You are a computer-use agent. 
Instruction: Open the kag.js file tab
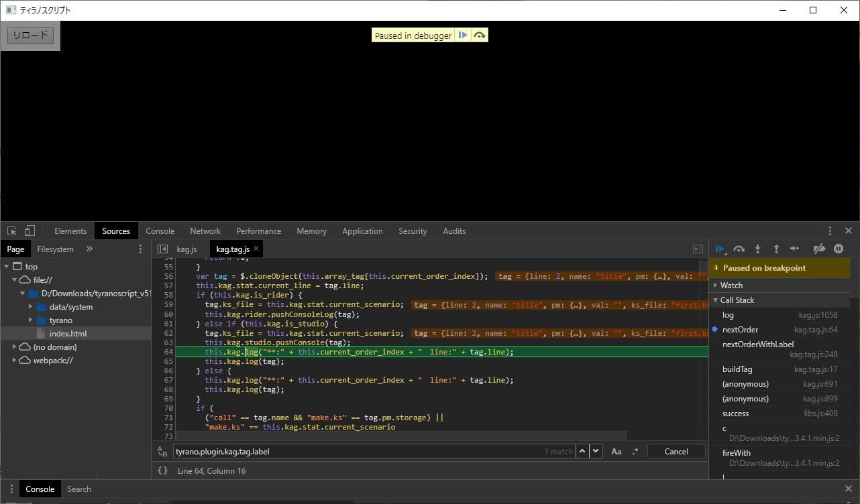tap(186, 249)
